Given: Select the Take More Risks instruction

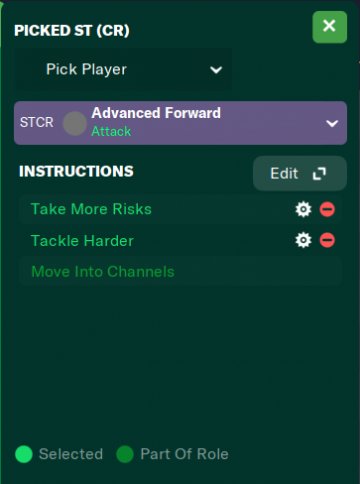Looking at the screenshot, I should click(x=91, y=209).
